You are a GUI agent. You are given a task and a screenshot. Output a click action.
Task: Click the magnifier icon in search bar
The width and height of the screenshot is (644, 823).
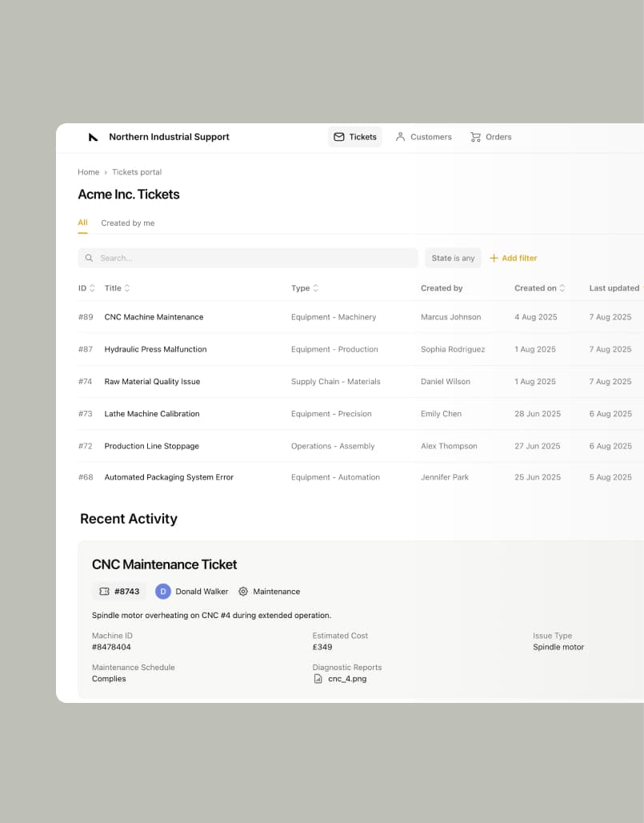tap(89, 258)
